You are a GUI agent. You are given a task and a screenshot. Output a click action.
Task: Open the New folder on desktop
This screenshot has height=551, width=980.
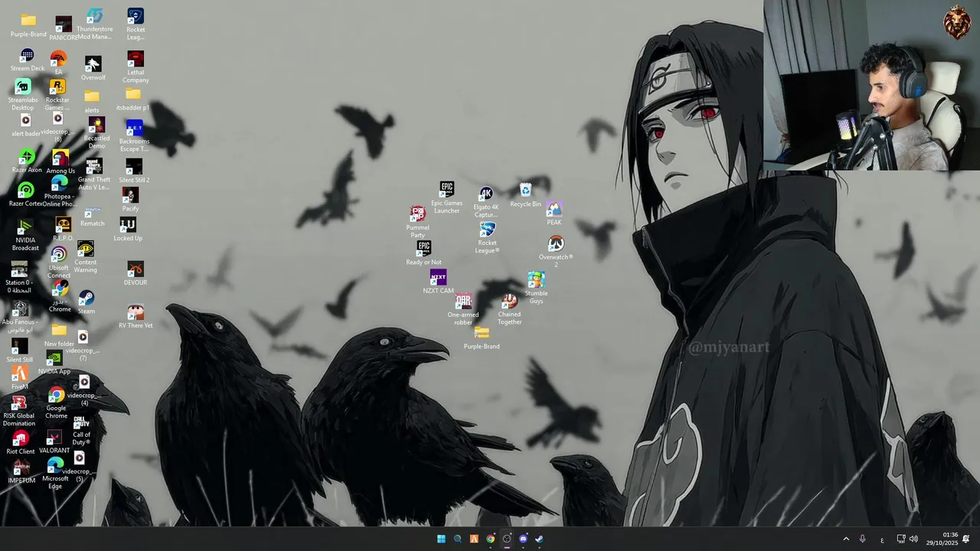tap(59, 335)
